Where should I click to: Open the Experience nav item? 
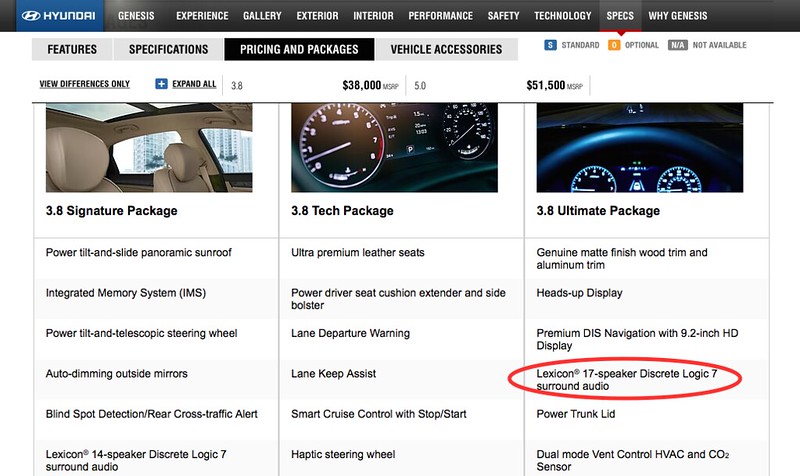pyautogui.click(x=202, y=16)
